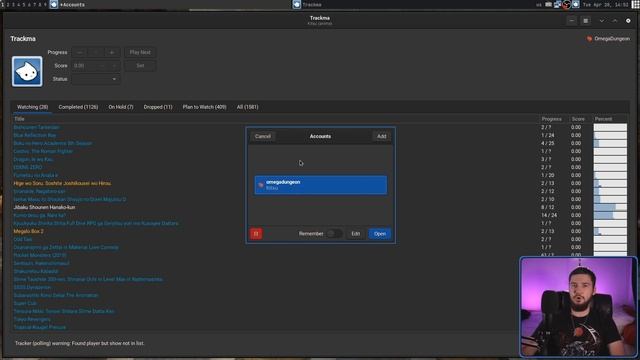The height and width of the screenshot is (360, 640).
Task: Increase episode progress with the plus button
Action: [x=112, y=52]
